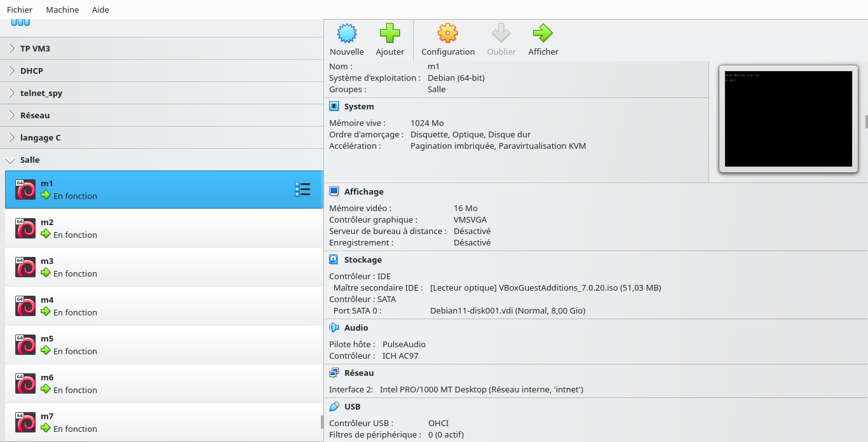The height and width of the screenshot is (442, 868).
Task: Open the Machine menu
Action: point(62,10)
